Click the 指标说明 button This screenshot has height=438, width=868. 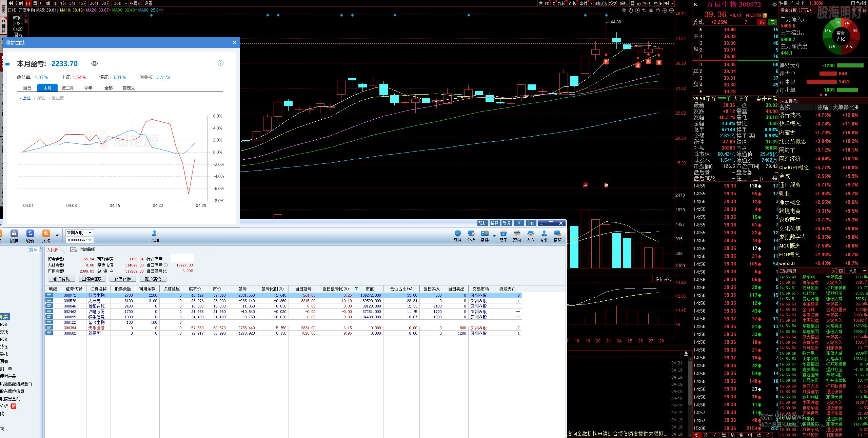(663, 279)
